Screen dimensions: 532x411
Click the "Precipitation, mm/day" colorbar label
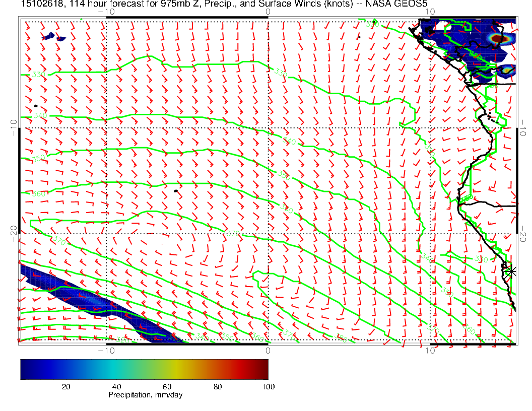pyautogui.click(x=145, y=395)
